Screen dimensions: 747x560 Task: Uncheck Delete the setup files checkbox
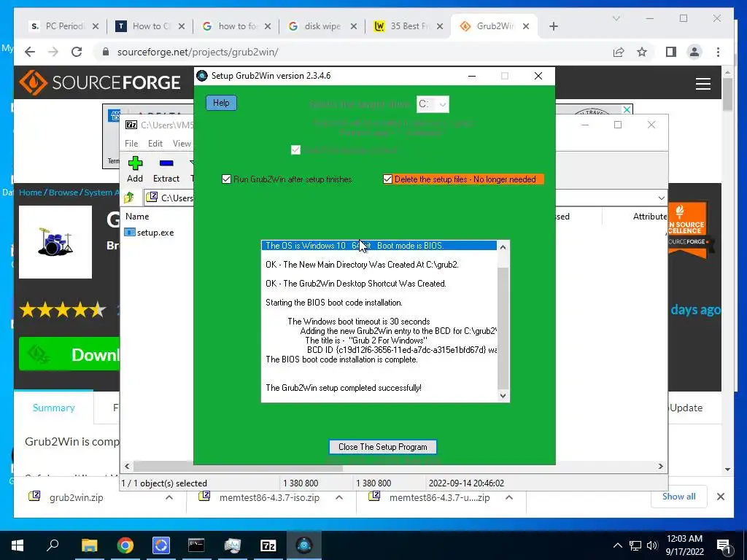coord(387,179)
